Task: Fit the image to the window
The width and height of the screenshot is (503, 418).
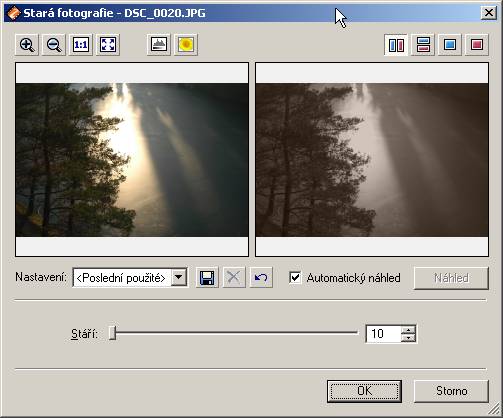Action: tap(108, 45)
